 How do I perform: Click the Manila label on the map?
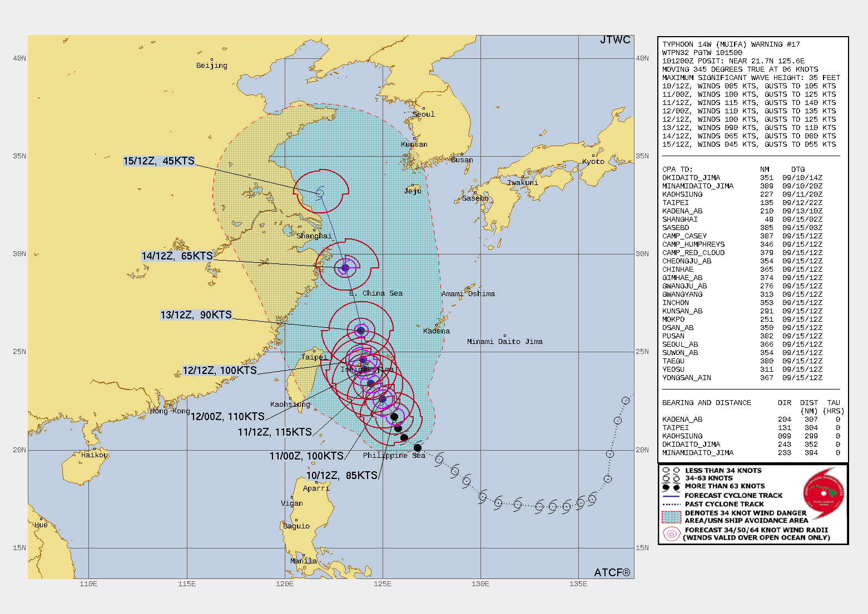(x=304, y=561)
